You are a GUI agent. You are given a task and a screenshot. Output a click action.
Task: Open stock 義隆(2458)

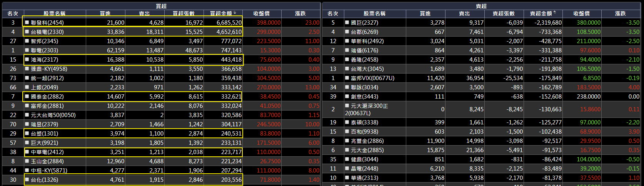365,59
